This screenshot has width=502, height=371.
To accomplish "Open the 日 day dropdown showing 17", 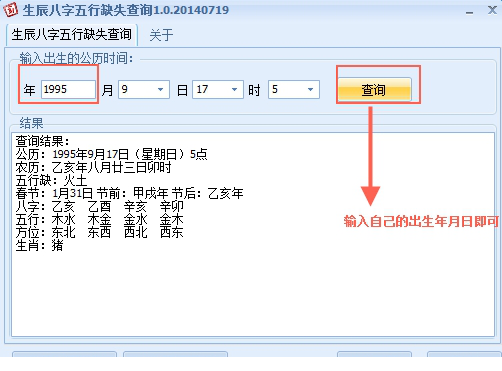I will pyautogui.click(x=218, y=89).
